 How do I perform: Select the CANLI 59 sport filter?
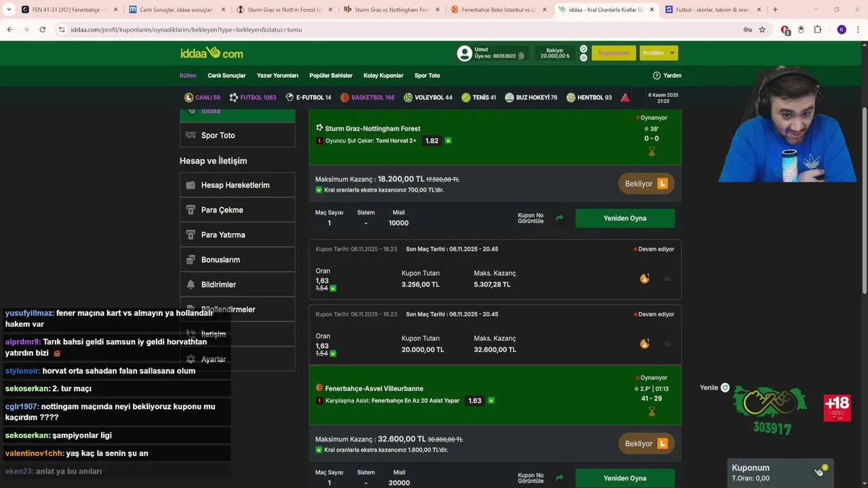pos(202,98)
